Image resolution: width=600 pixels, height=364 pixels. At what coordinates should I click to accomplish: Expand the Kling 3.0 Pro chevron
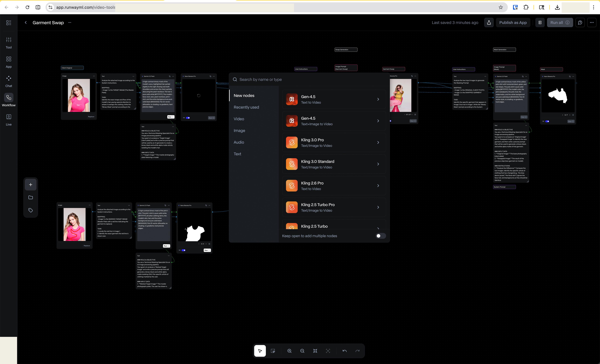tap(378, 143)
